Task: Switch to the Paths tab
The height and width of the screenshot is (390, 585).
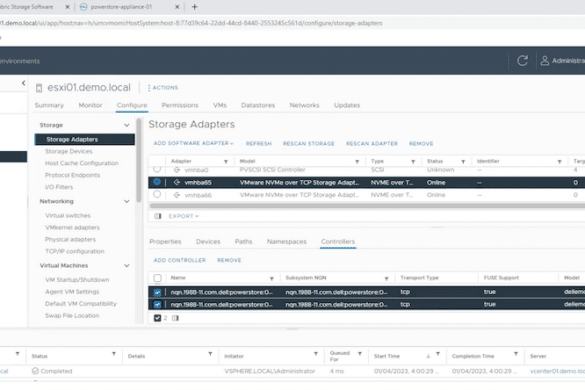Action: coord(243,242)
